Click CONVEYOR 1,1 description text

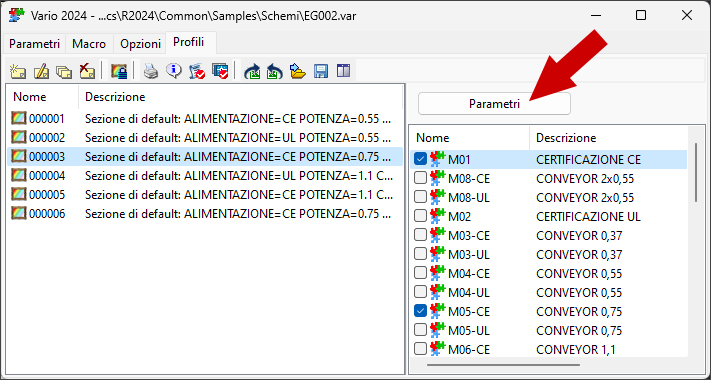point(576,349)
